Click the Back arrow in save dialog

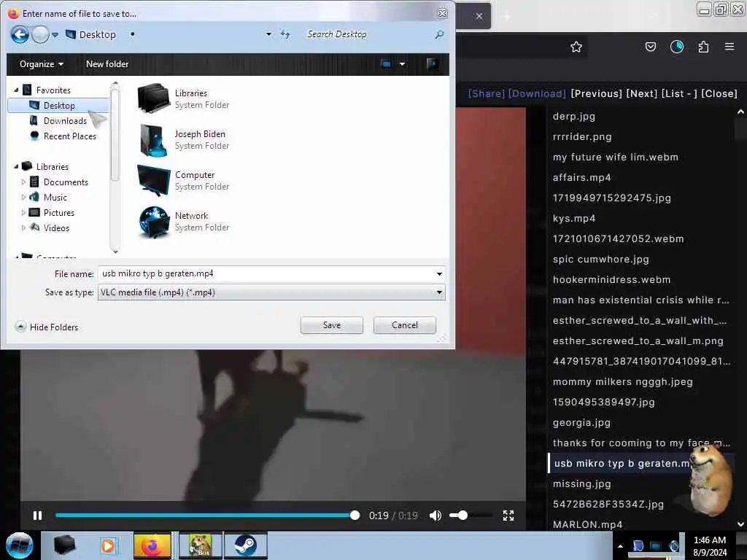pyautogui.click(x=20, y=34)
